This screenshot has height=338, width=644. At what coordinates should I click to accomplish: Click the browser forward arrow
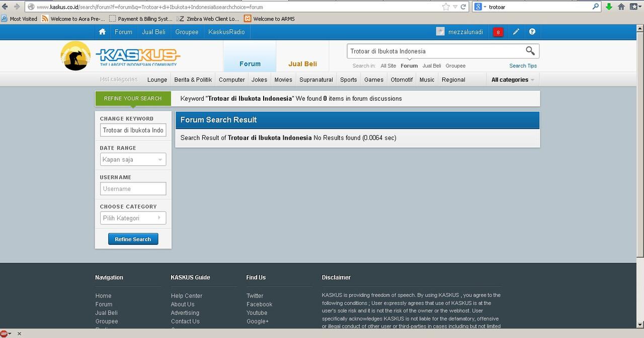click(17, 7)
